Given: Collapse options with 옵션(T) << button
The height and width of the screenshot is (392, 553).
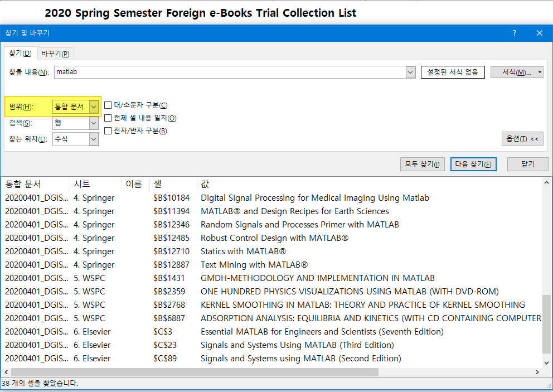Looking at the screenshot, I should [522, 139].
